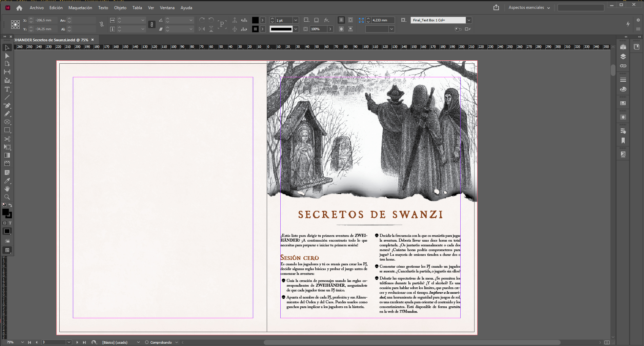
Task: Open the Aspectos esenciales workspace switcher
Action: coord(529,7)
